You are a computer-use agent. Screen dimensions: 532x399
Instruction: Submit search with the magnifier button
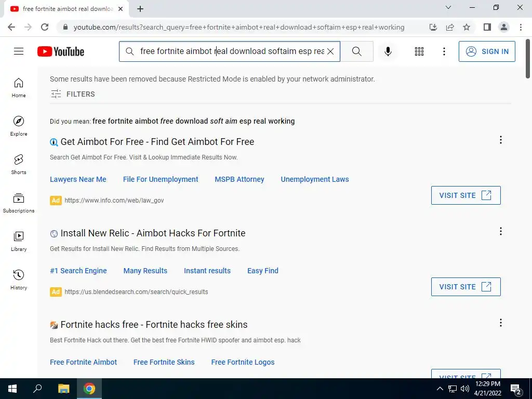point(356,51)
